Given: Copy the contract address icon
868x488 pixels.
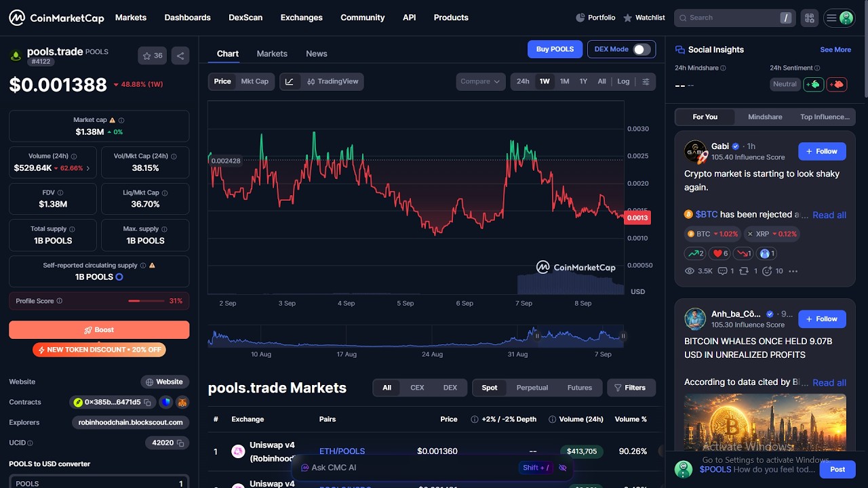Looking at the screenshot, I should coord(147,403).
